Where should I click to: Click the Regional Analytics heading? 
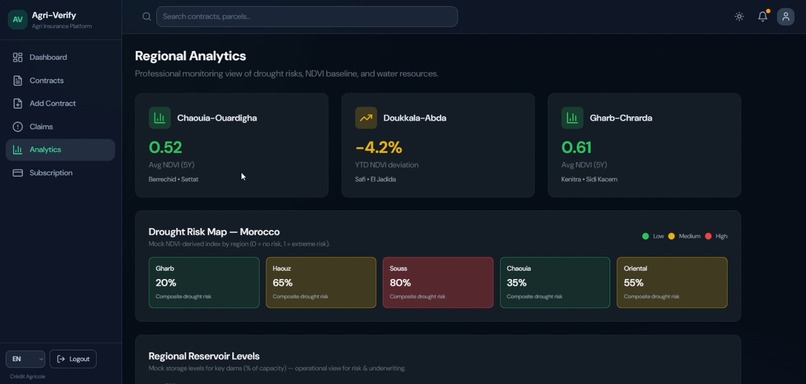click(190, 56)
